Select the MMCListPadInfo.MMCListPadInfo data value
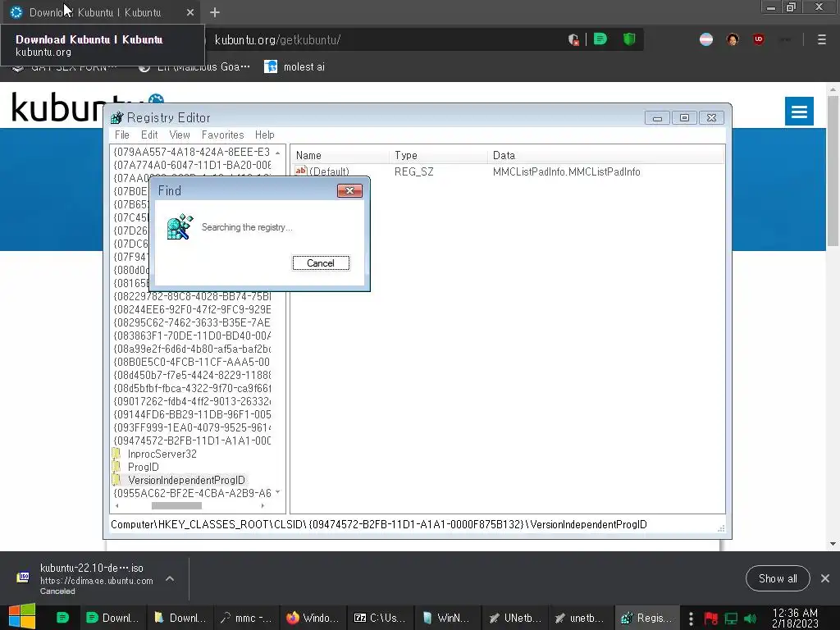The height and width of the screenshot is (630, 840). [x=566, y=172]
